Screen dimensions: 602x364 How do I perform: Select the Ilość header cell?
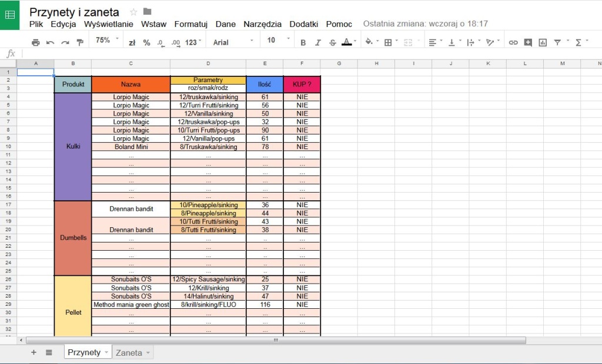point(265,85)
